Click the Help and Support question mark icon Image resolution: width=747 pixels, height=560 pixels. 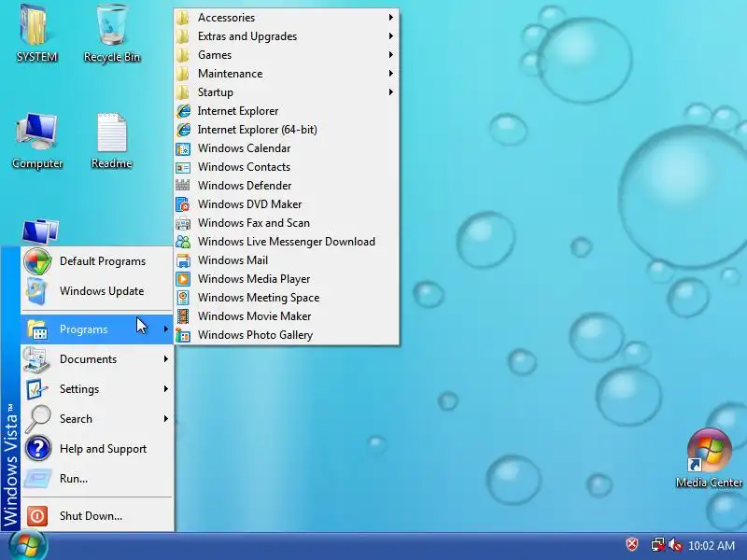point(38,449)
